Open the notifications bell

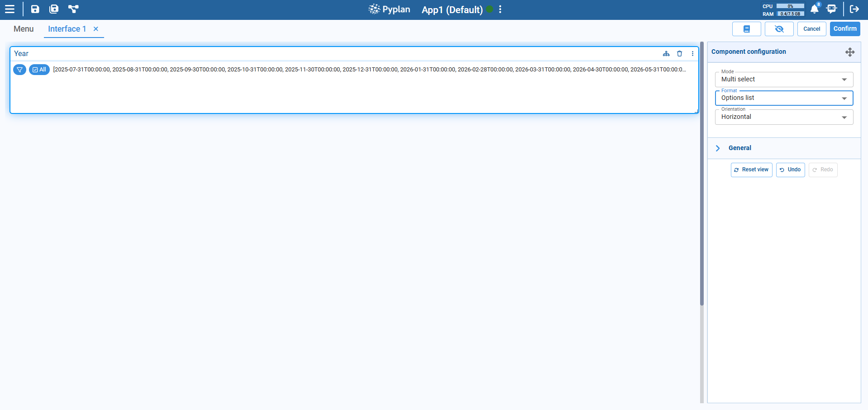pos(814,9)
